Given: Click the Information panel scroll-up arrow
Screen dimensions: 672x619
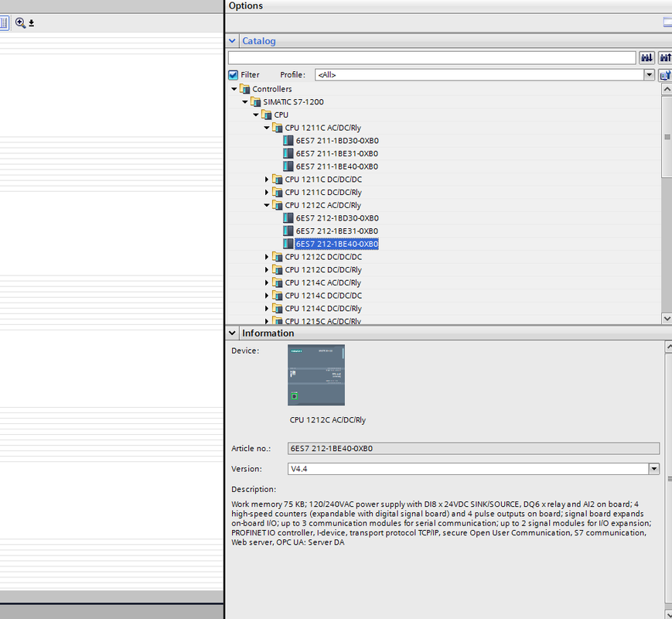Looking at the screenshot, I should [x=669, y=347].
